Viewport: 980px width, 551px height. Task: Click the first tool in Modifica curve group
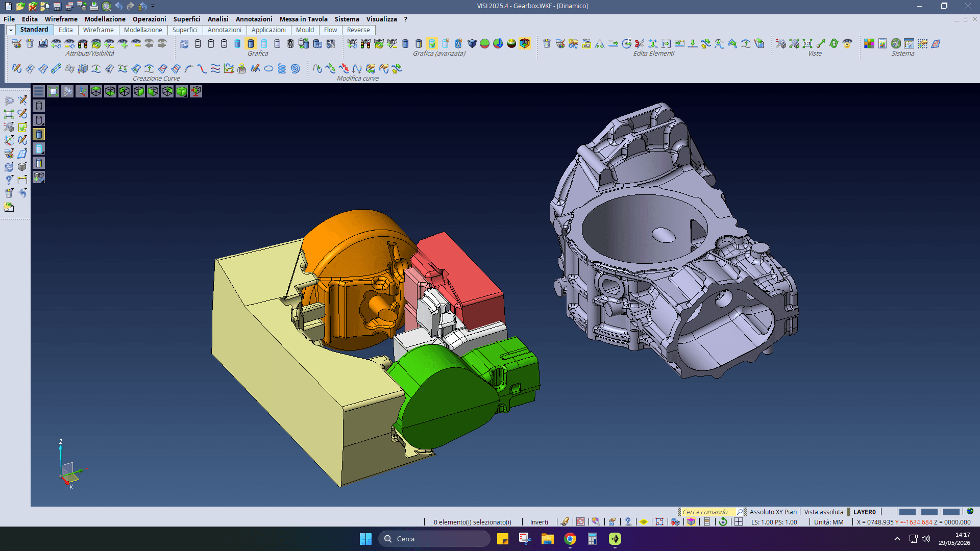(317, 68)
